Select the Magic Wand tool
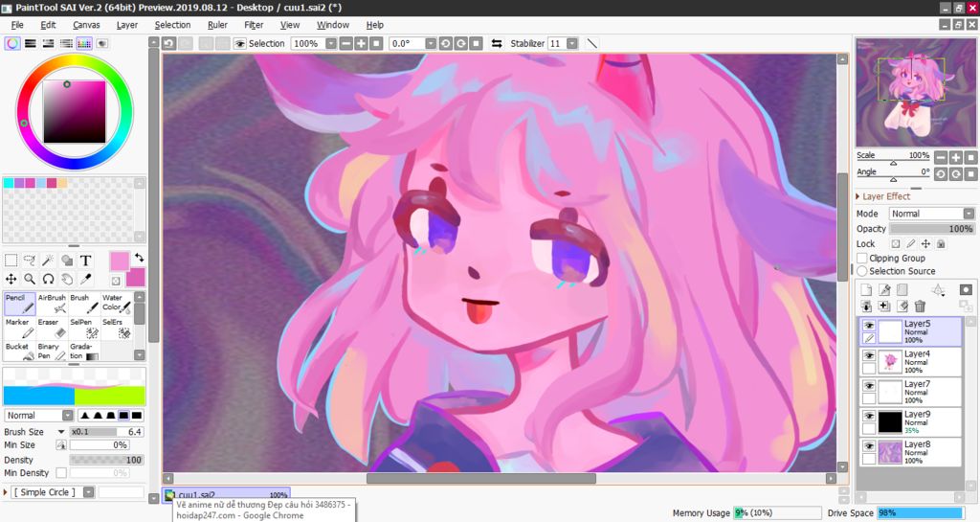This screenshot has width=980, height=522. tap(48, 261)
